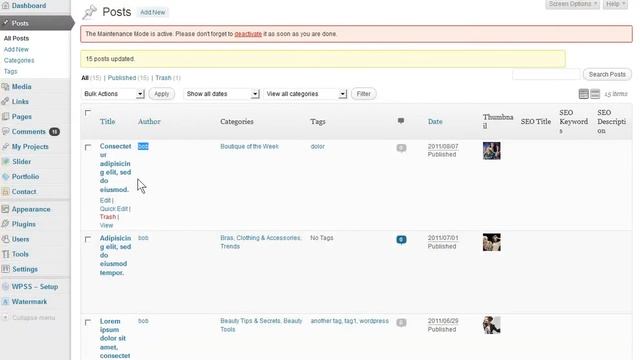Viewport: 640px width, 360px height.
Task: Open comments bubble for Lorem ipsum post
Action: pos(401,322)
